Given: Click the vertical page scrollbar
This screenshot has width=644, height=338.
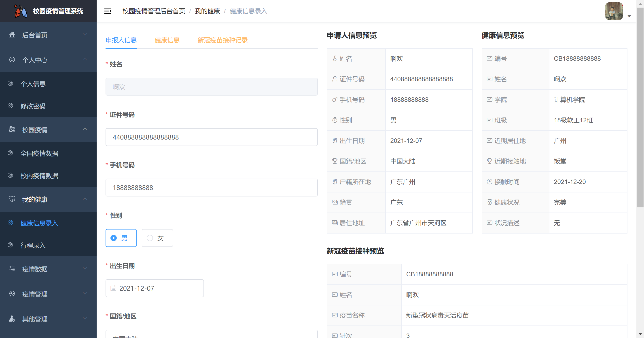Looking at the screenshot, I should (x=640, y=107).
